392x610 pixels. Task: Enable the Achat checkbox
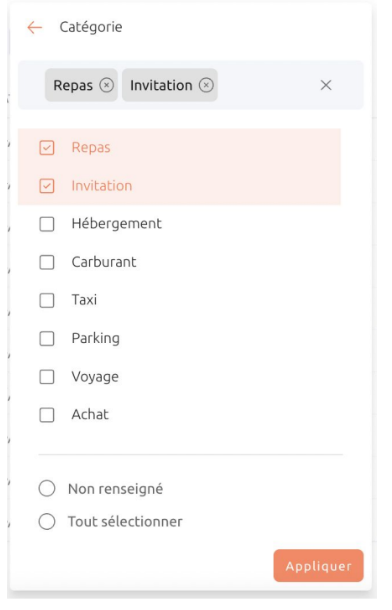47,415
